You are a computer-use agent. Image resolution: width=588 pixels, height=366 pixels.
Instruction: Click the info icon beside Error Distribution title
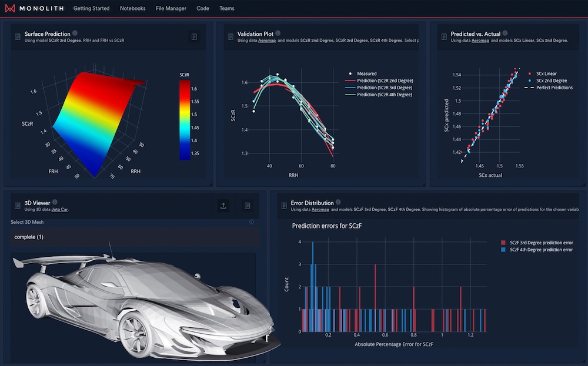[x=339, y=203]
